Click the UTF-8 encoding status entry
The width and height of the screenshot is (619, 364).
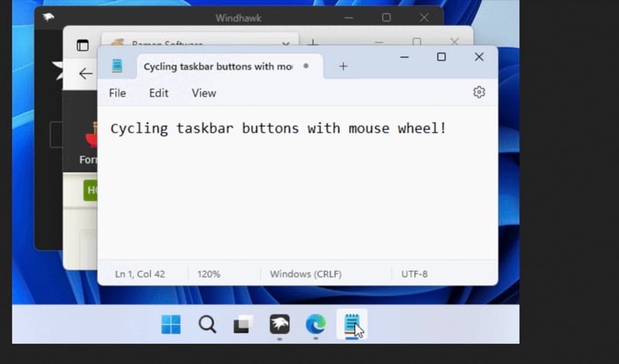(x=414, y=274)
